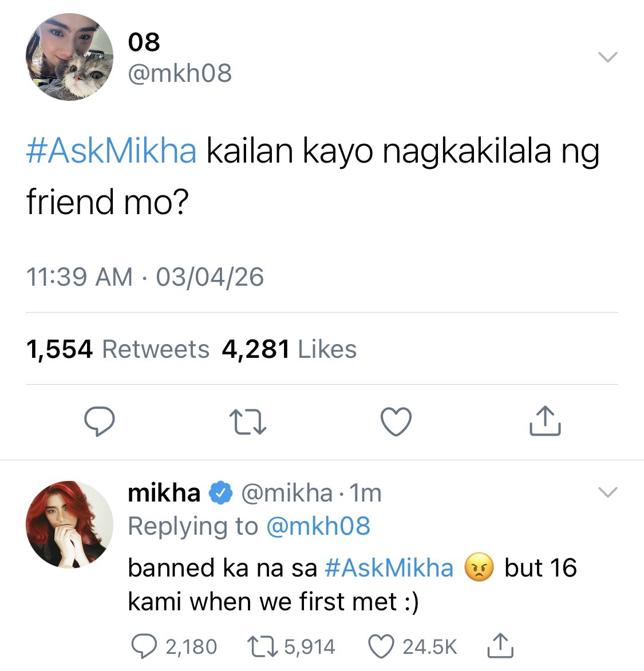Like the main tweet with the heart icon
The image size is (644, 671).
(x=396, y=421)
